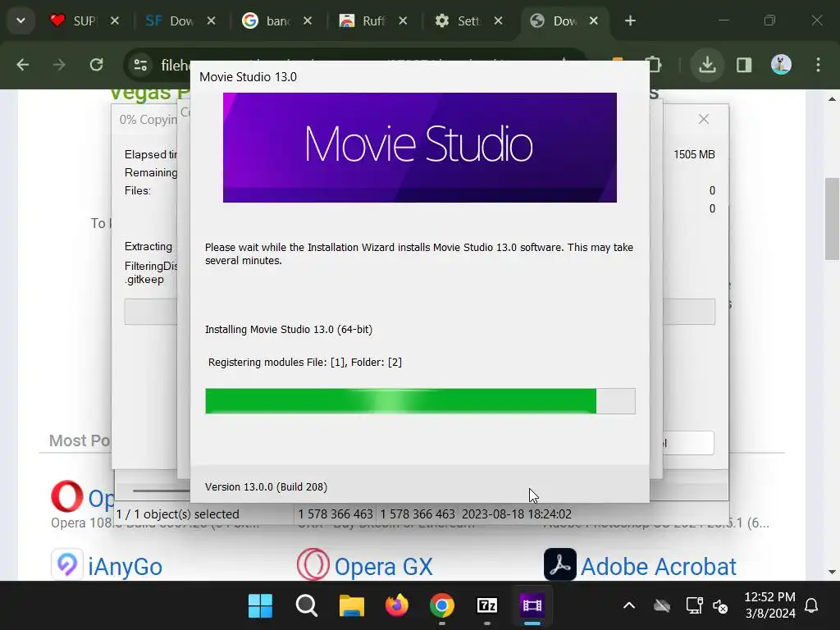Open Chrome downloads panel

click(x=707, y=65)
